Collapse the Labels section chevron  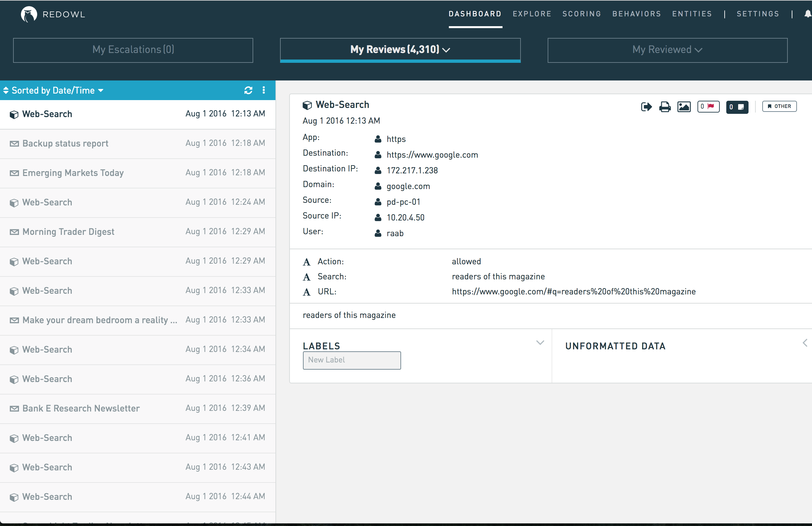click(x=540, y=343)
